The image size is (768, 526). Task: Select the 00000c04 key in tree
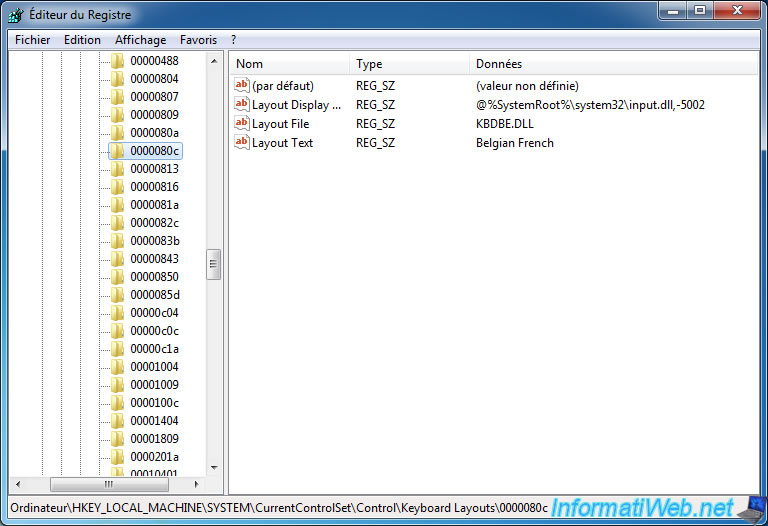click(154, 313)
